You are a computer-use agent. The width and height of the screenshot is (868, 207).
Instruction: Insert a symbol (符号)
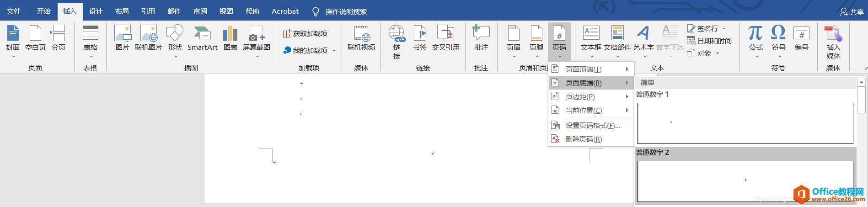point(778,41)
